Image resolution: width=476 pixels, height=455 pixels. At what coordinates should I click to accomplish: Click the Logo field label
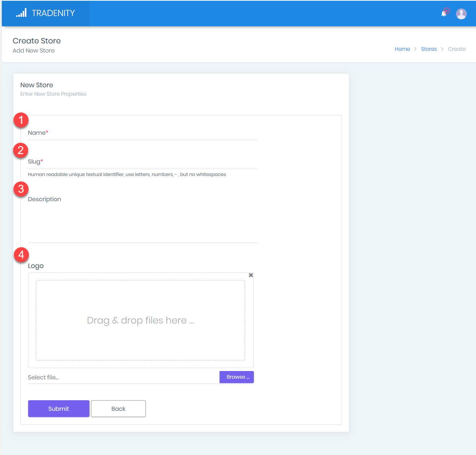pos(36,266)
